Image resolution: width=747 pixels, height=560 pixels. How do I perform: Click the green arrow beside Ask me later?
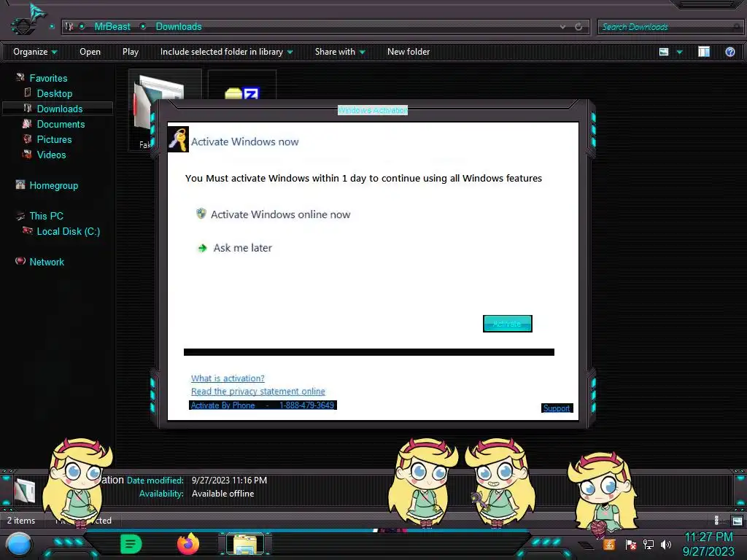202,248
